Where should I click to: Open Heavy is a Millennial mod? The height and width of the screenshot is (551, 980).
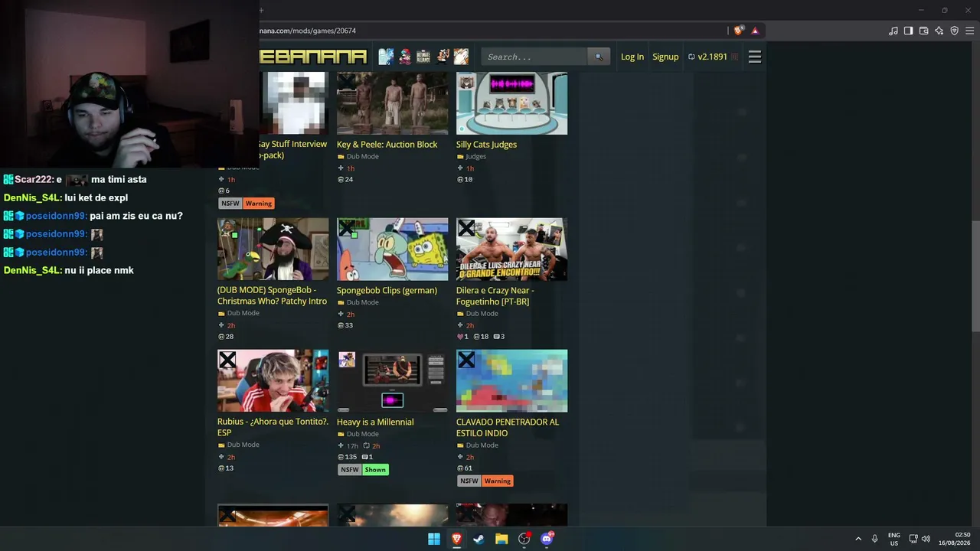375,422
